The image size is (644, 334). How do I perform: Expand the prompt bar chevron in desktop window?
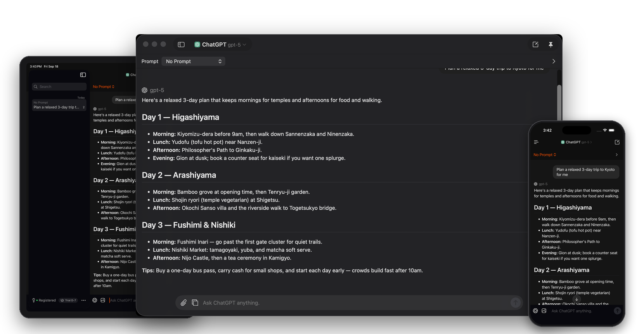tap(554, 61)
